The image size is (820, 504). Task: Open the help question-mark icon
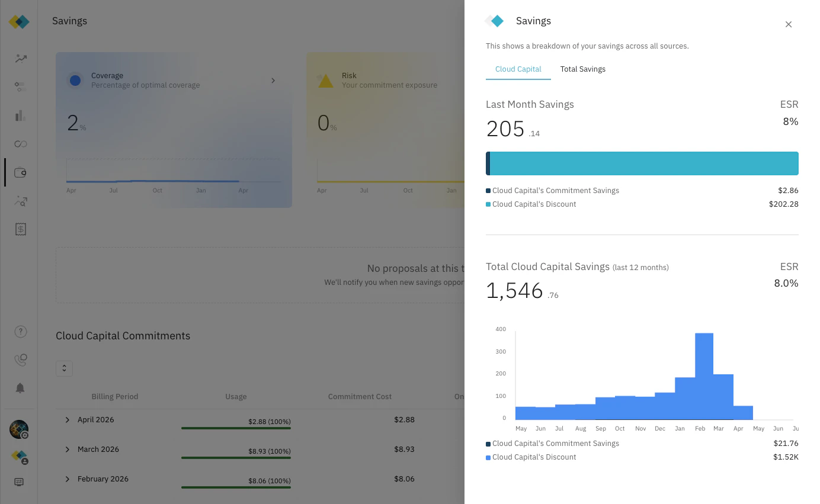[x=20, y=332]
